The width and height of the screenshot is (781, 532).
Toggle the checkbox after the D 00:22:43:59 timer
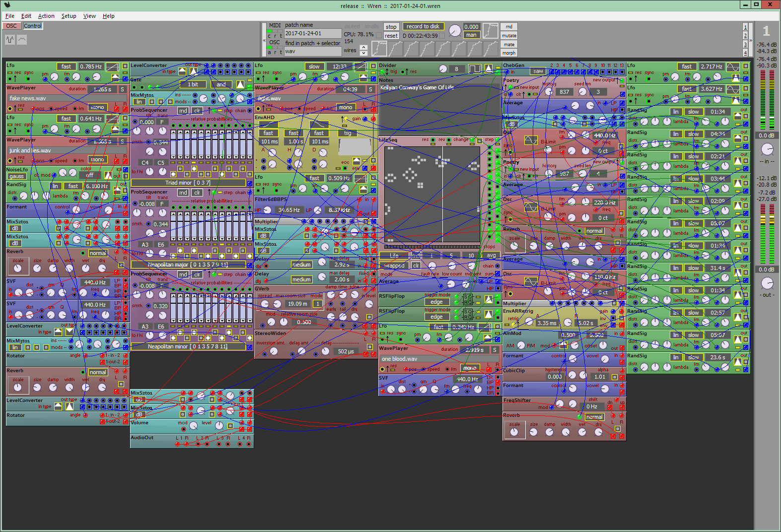tap(442, 36)
